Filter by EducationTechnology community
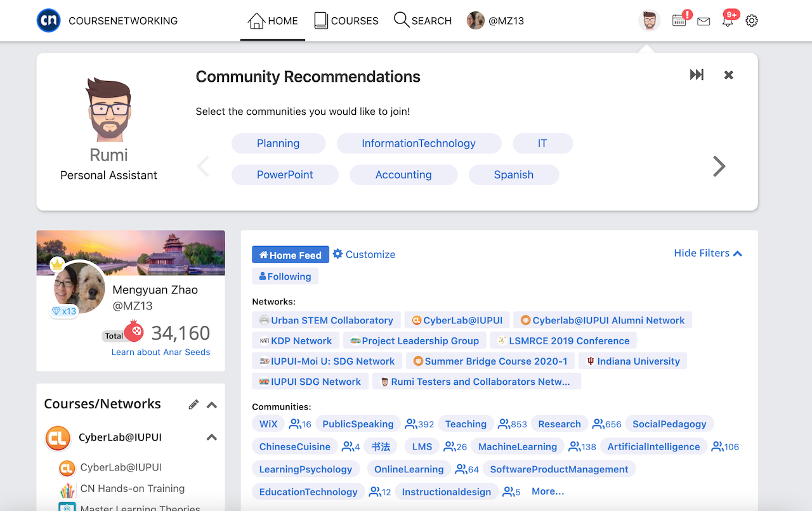The width and height of the screenshot is (812, 511). click(308, 491)
